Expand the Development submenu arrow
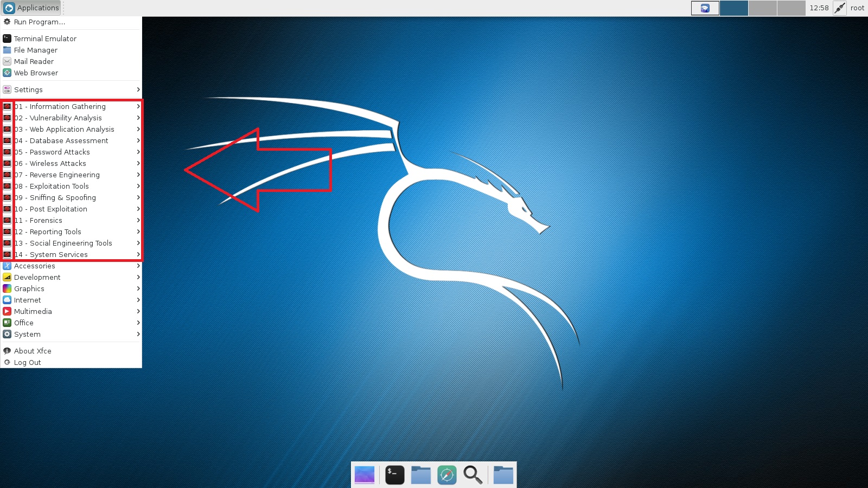Image resolution: width=868 pixels, height=488 pixels. click(x=138, y=277)
